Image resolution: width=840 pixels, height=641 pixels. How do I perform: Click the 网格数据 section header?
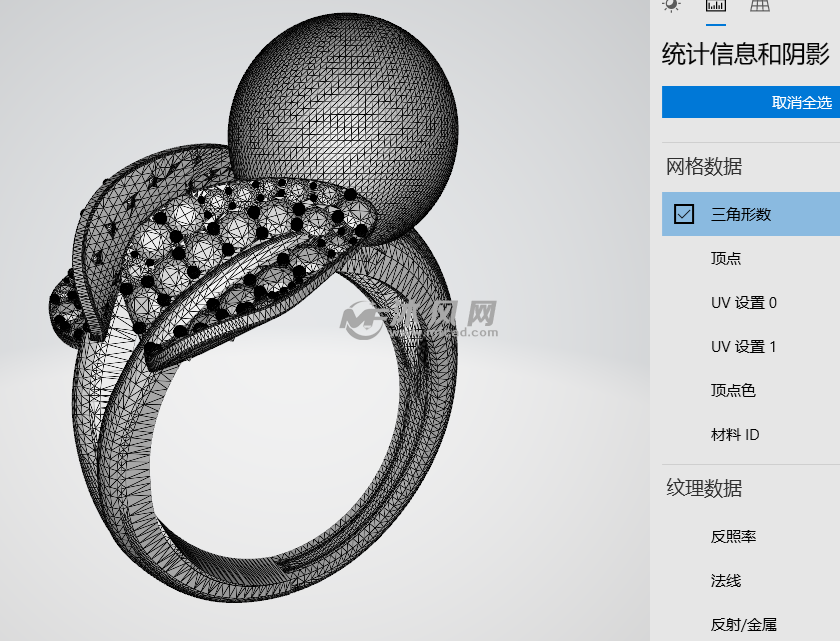(704, 167)
